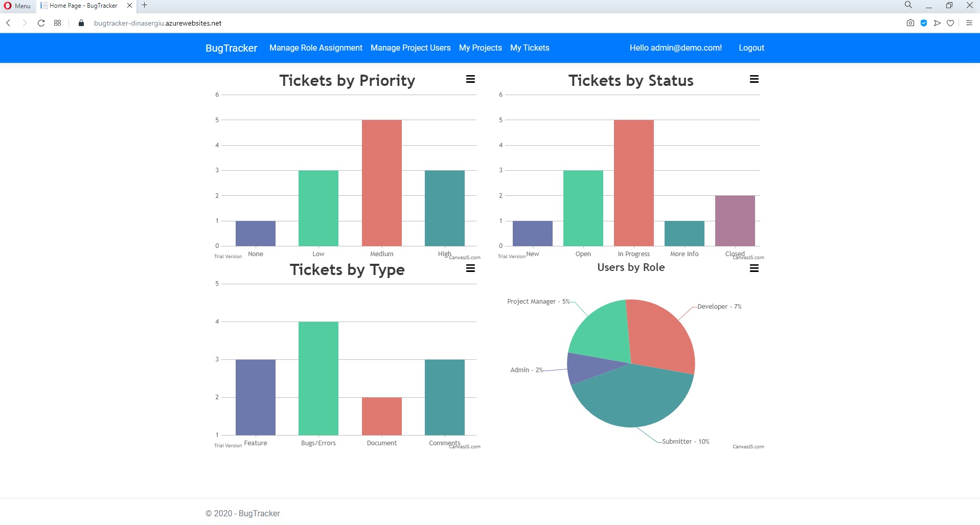The image size is (980, 525).
Task: Send page to Flow via paper plane icon
Action: pos(937,22)
